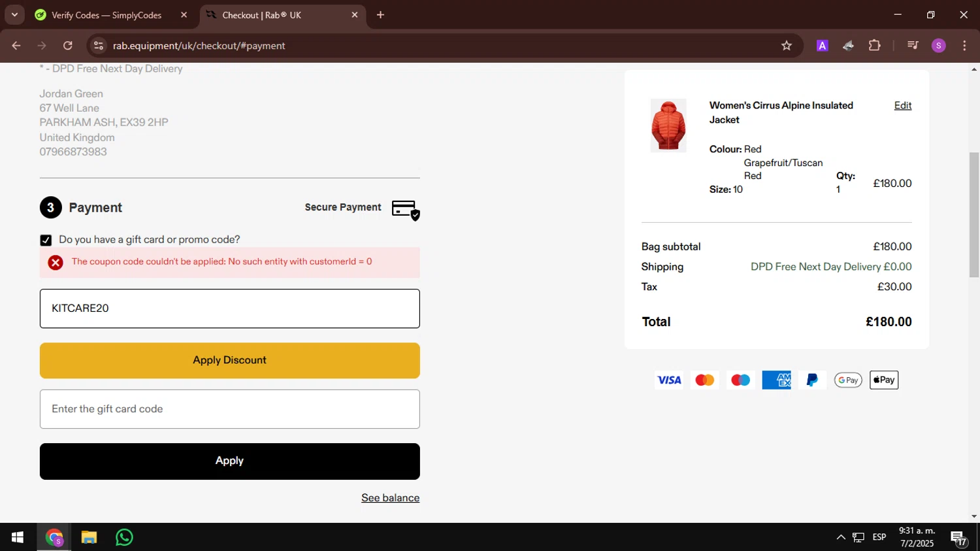Click the Bag subtotal £180.00 value
This screenshot has height=551, width=980.
pos(892,246)
